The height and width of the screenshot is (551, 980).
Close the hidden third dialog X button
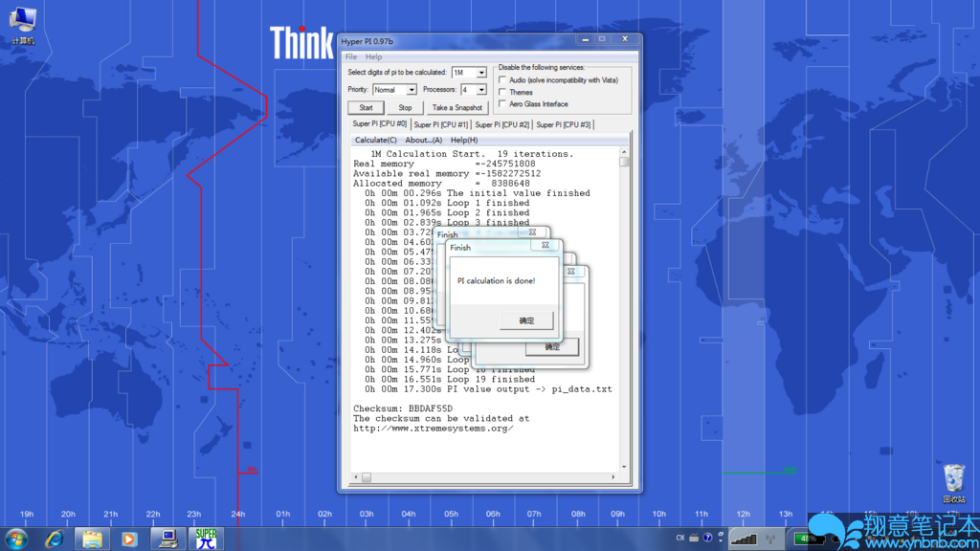click(570, 271)
